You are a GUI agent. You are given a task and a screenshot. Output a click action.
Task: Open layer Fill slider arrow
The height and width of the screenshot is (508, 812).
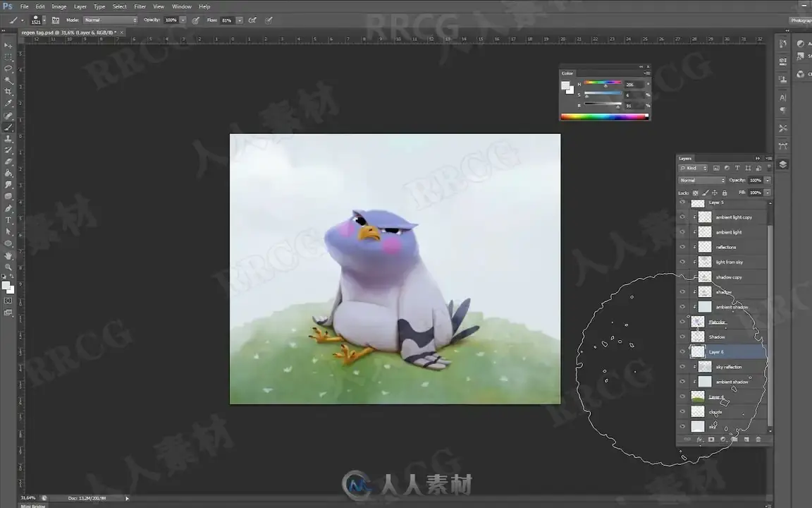[x=768, y=193]
